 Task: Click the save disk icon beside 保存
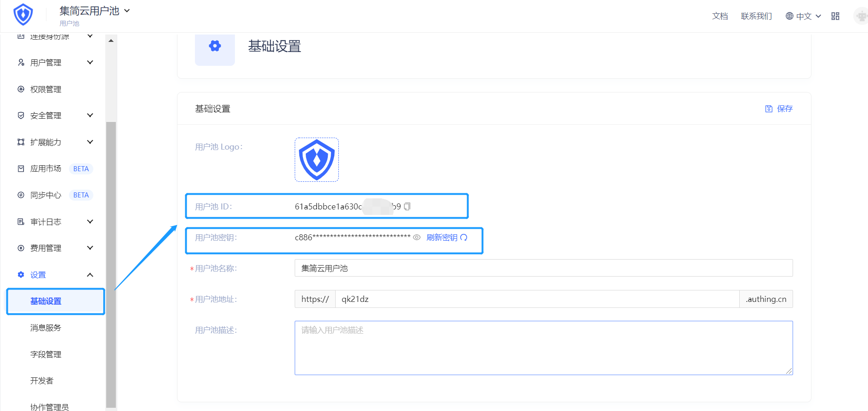coord(769,109)
